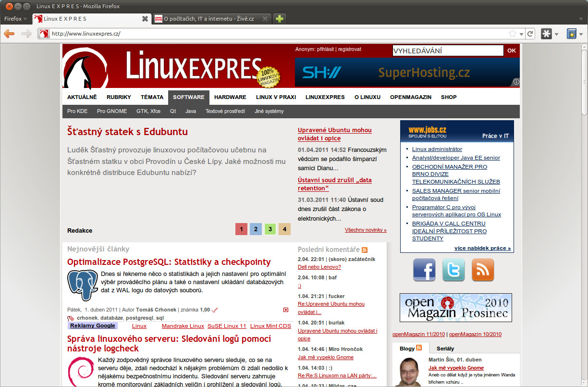Show featured slide number 4
Screen dimensions: 588x387
point(284,229)
